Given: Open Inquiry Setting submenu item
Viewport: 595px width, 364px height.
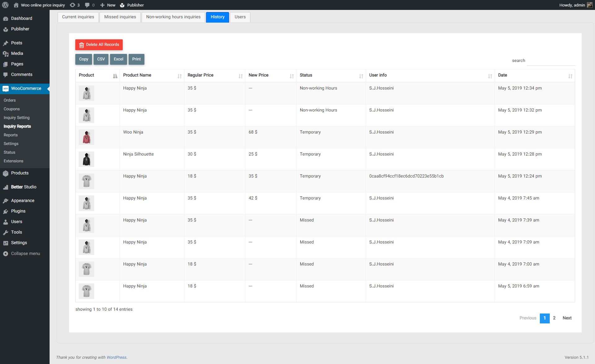Looking at the screenshot, I should [x=17, y=118].
